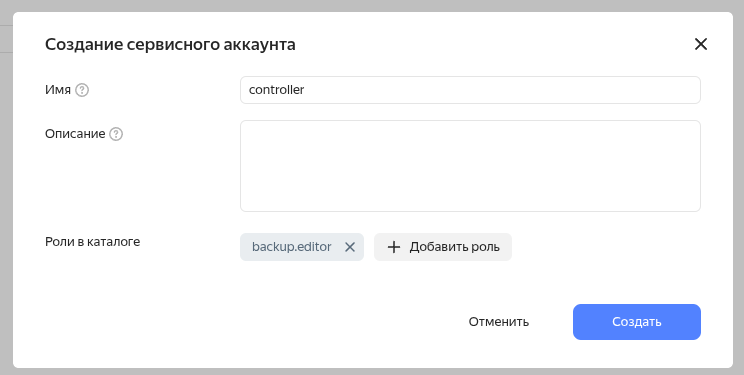This screenshot has width=744, height=375.
Task: Remove the backup.editor role via its X
Action: tap(350, 247)
